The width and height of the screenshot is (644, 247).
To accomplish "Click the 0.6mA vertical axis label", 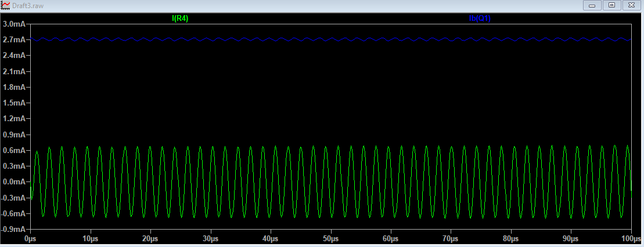I will pos(13,151).
